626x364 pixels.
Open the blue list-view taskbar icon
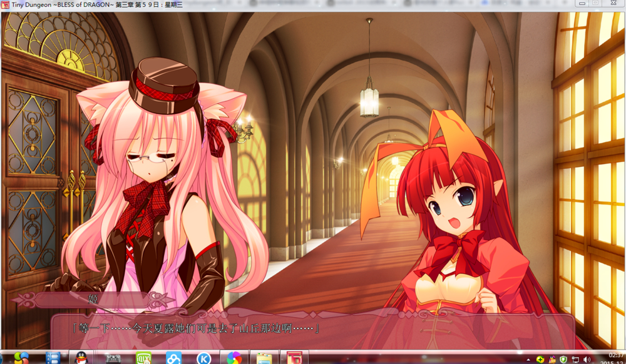(x=53, y=358)
